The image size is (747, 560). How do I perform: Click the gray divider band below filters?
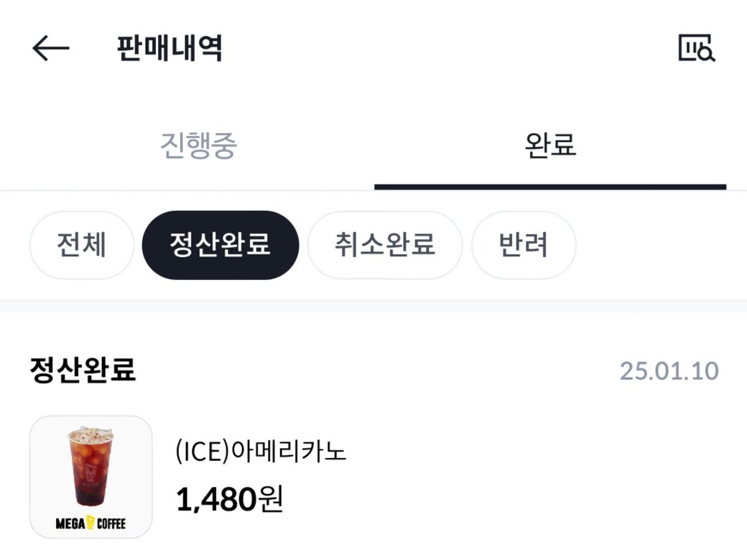(373, 307)
